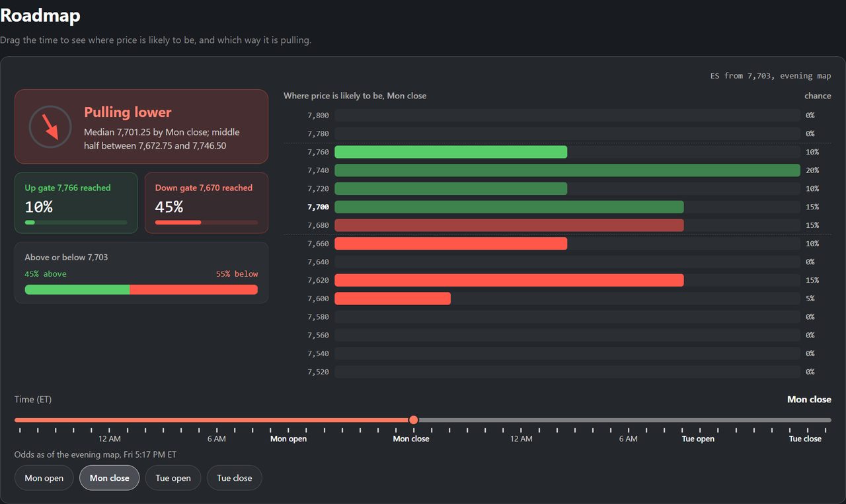
Task: Click the first 12 AM timeline label
Action: pos(110,439)
